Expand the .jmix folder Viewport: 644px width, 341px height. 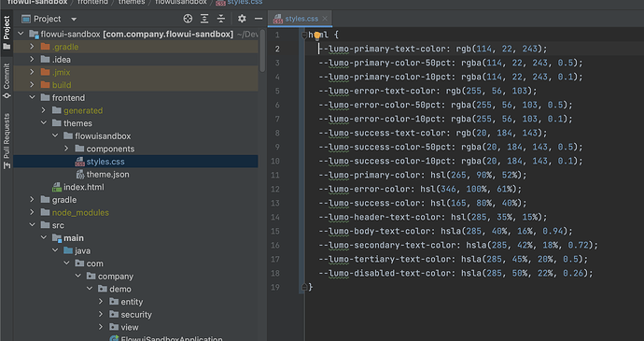pos(32,72)
